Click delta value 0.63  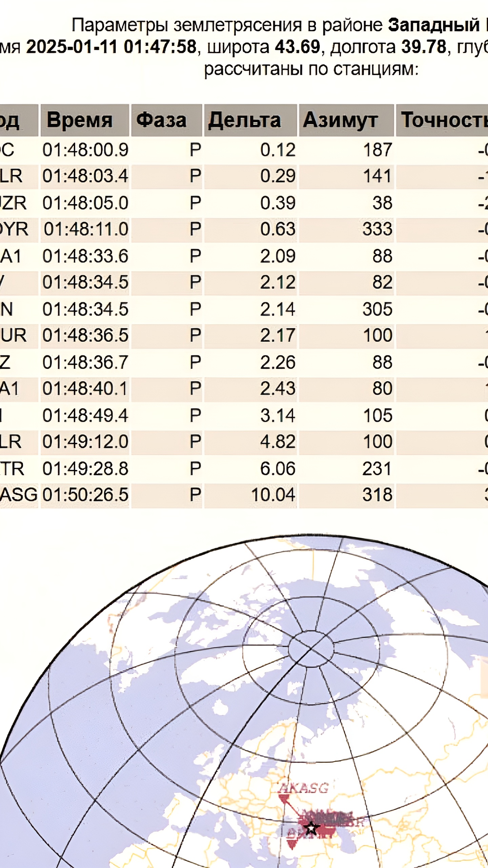278,229
